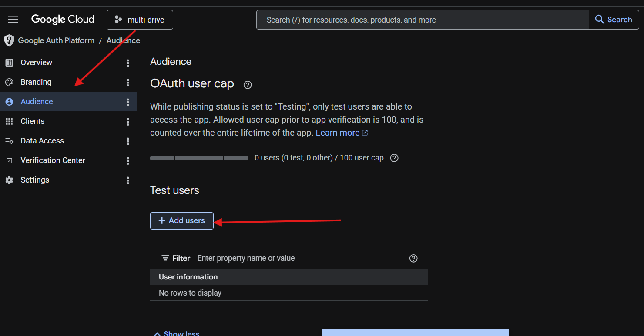Screen dimensions: 644x336
Task: Open Google Auth Platform breadcrumb link
Action: (x=56, y=40)
